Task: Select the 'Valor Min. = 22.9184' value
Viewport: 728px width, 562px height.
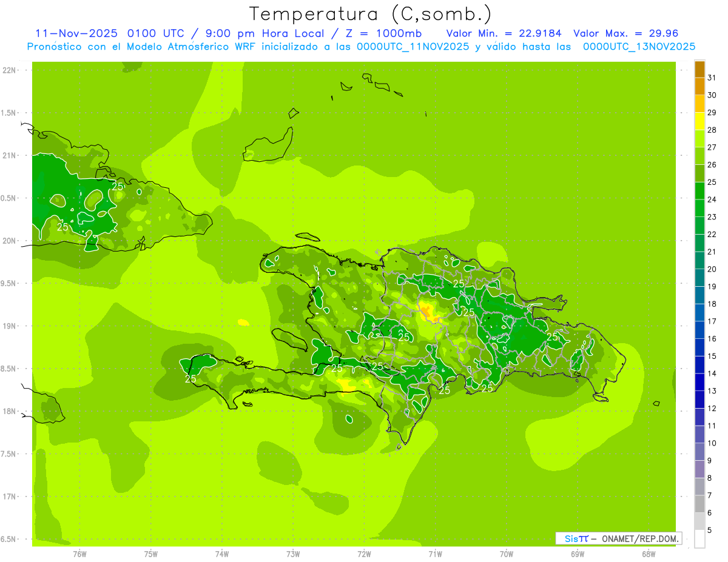Action: pyautogui.click(x=505, y=33)
